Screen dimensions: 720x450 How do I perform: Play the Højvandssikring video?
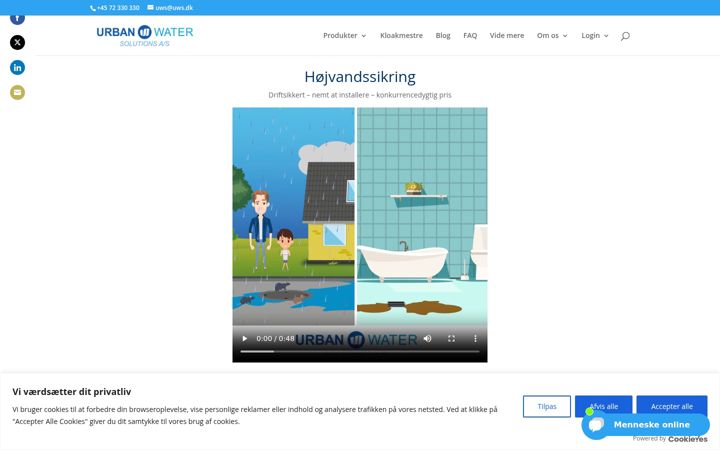tap(245, 338)
